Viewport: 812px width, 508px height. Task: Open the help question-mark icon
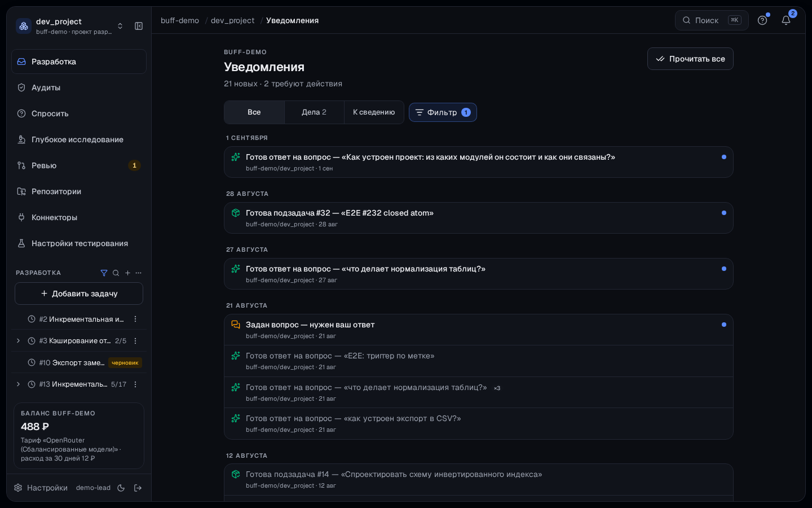point(762,20)
